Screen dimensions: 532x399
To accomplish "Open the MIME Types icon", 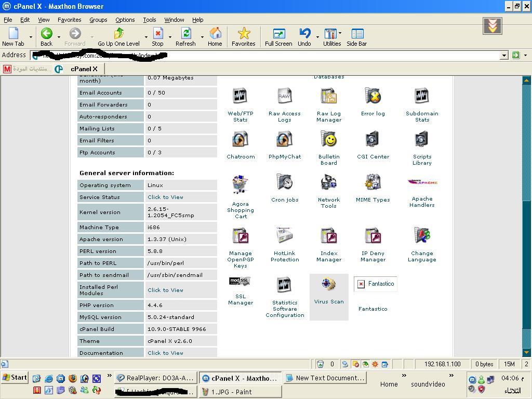I will pyautogui.click(x=373, y=182).
